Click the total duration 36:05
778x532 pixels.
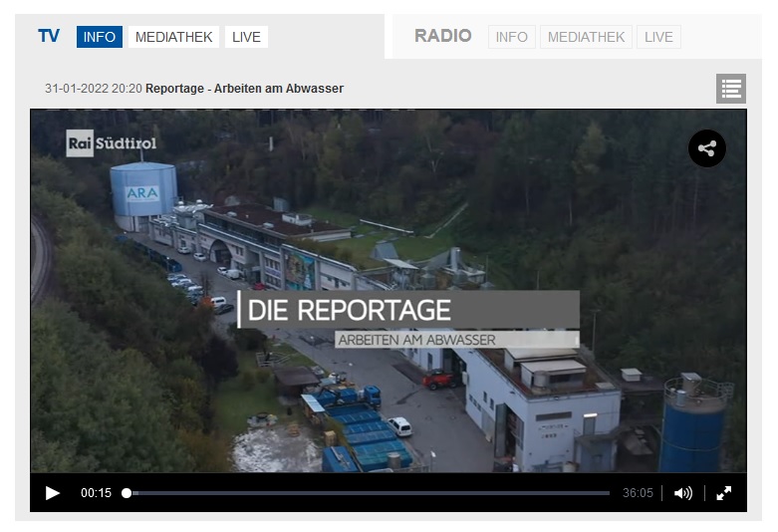tap(638, 493)
